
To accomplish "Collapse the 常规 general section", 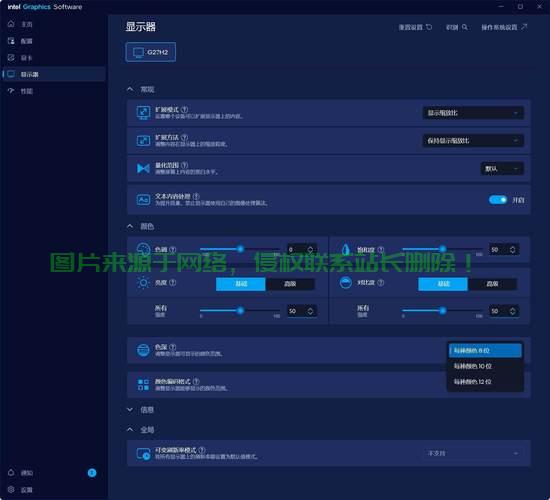I will pyautogui.click(x=130, y=89).
